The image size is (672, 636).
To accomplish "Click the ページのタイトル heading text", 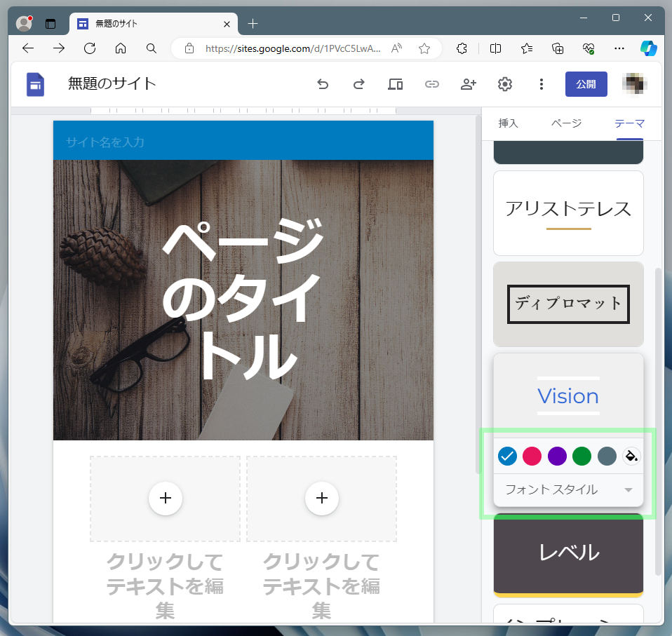I will 243,299.
